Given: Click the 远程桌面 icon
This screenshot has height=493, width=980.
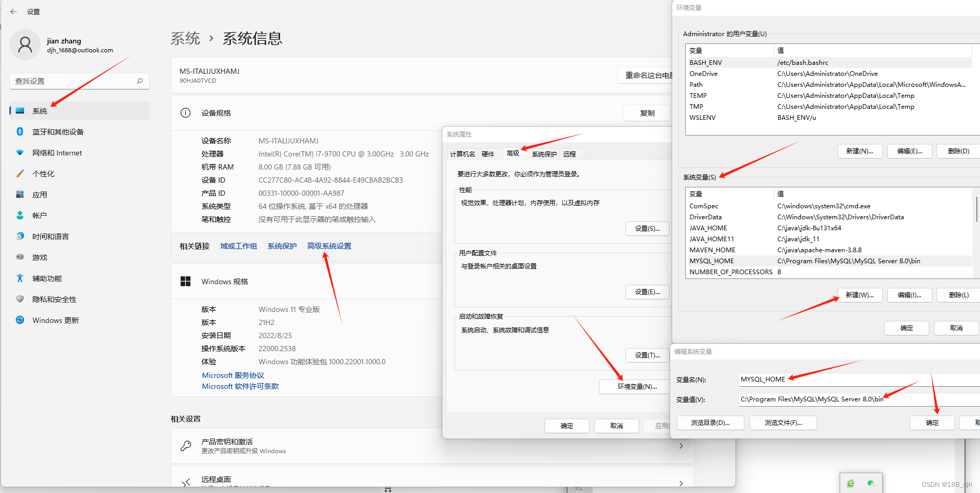Looking at the screenshot, I should tap(186, 482).
